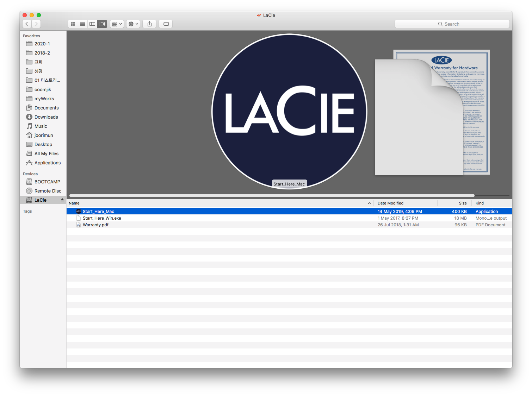Switch to list view

(83, 24)
